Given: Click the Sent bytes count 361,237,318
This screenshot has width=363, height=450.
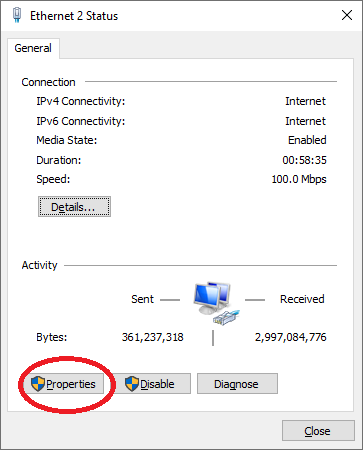Looking at the screenshot, I should click(x=153, y=337).
